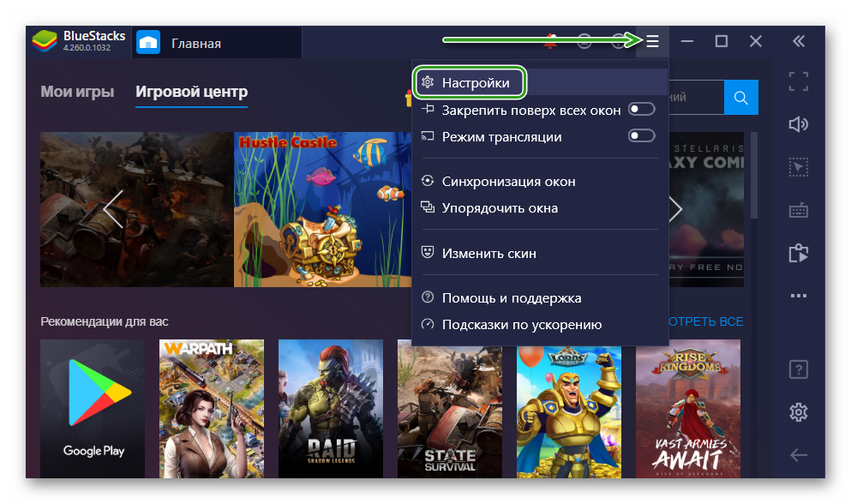Click the back arrow in side toolbar

799,455
